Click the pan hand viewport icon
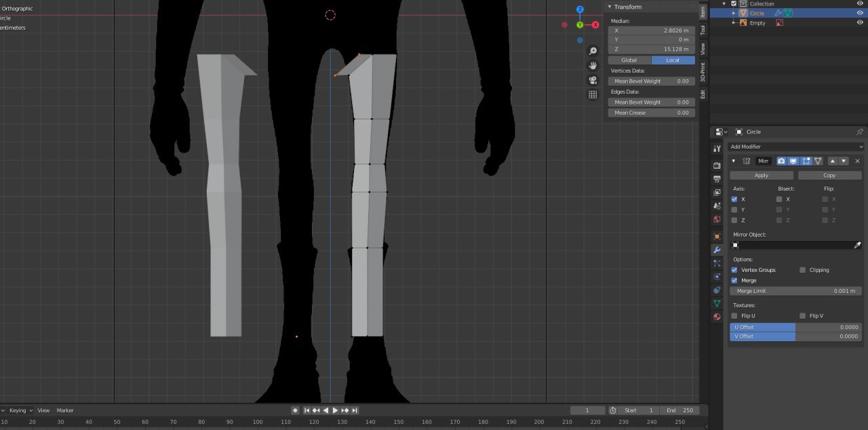The image size is (868, 430). 593,66
